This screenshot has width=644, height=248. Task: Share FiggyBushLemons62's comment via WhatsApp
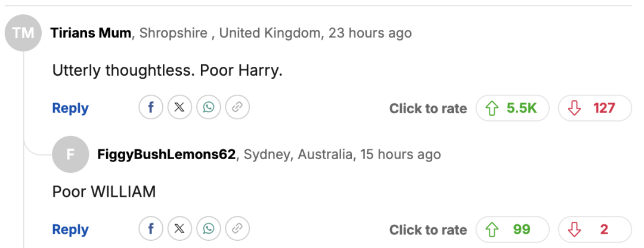click(x=209, y=229)
